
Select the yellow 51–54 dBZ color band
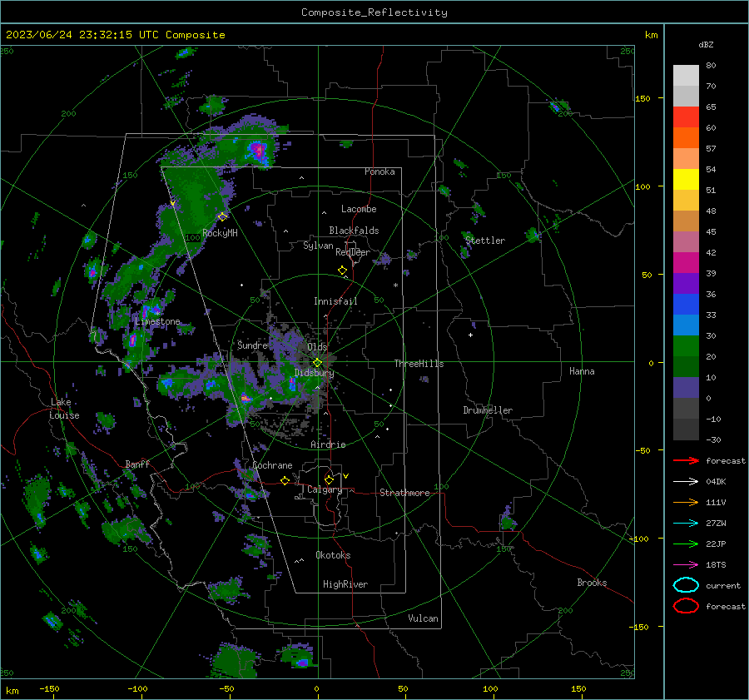(x=686, y=180)
